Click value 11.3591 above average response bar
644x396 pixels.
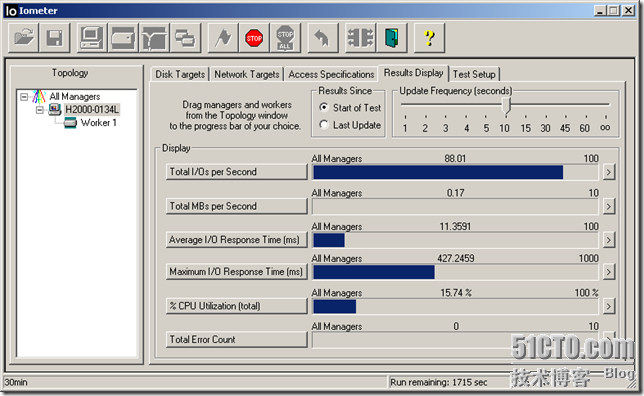(x=455, y=226)
